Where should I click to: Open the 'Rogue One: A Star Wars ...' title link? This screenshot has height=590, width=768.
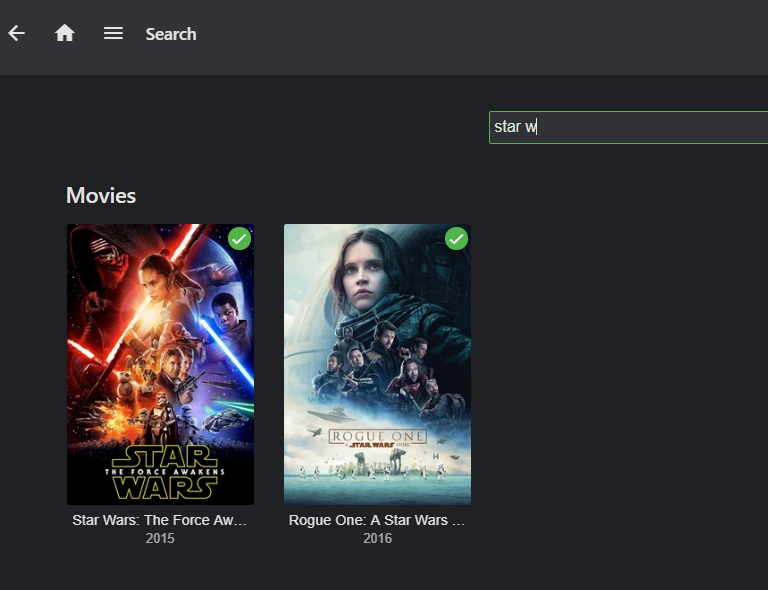(x=377, y=520)
